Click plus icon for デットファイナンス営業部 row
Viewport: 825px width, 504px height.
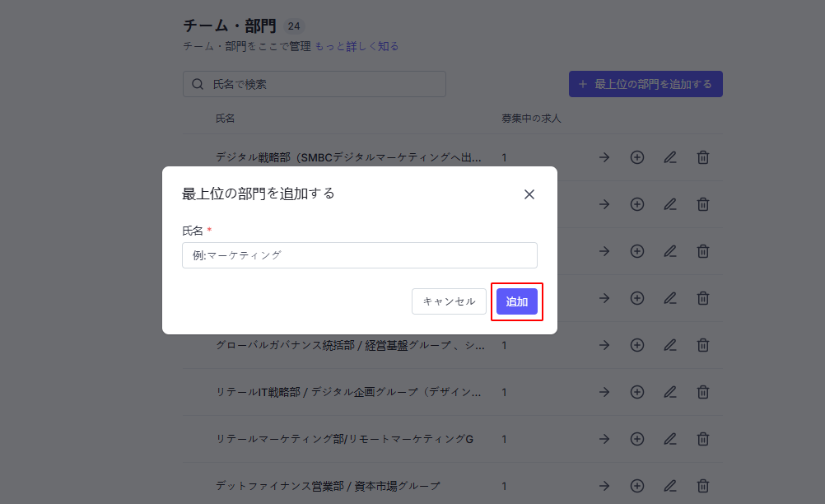(637, 486)
